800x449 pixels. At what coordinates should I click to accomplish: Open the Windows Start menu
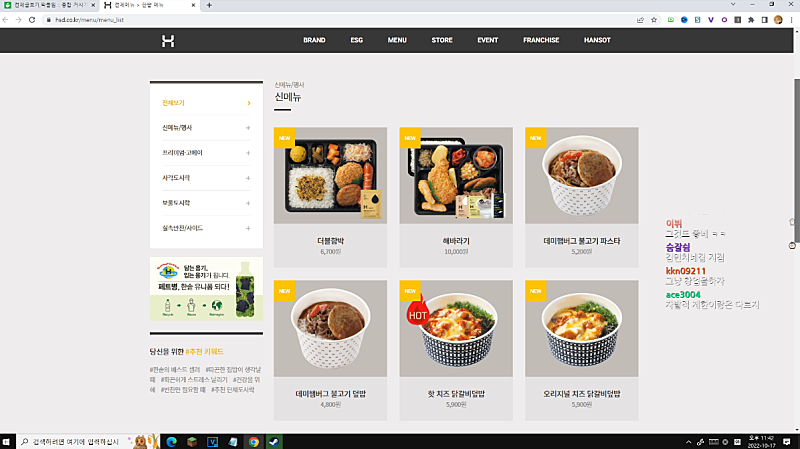[6, 442]
